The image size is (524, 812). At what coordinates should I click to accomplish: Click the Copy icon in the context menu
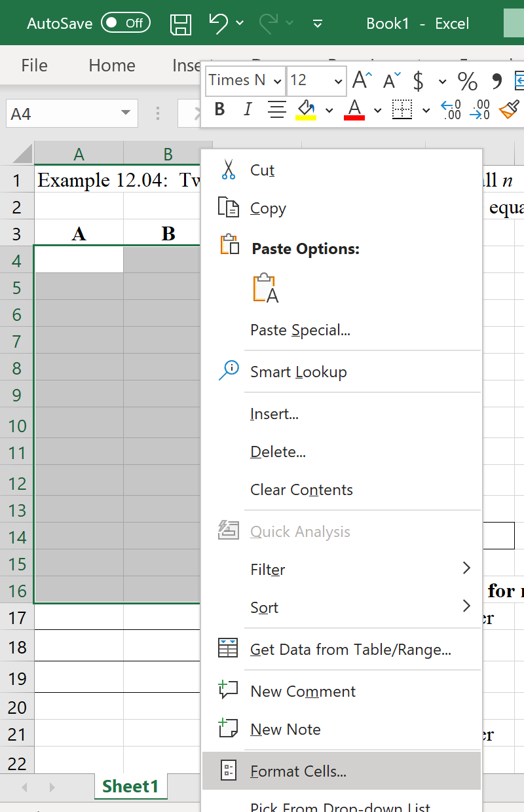pos(227,208)
